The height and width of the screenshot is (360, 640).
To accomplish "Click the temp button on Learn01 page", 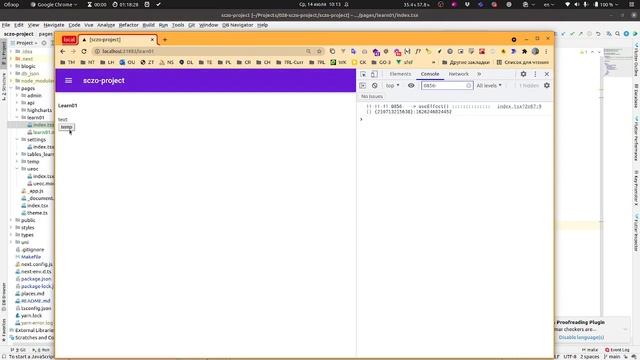I will (66, 127).
